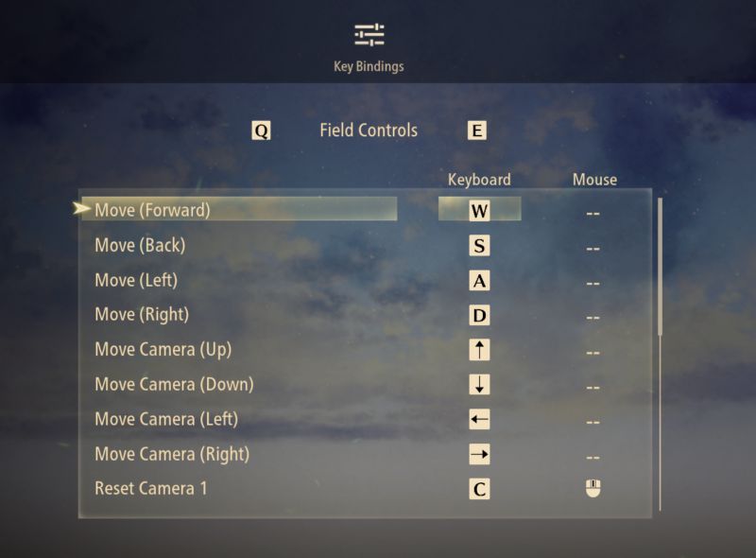Image resolution: width=756 pixels, height=558 pixels.
Task: Click the mouse binding slot for Move (Back)
Action: click(x=593, y=249)
